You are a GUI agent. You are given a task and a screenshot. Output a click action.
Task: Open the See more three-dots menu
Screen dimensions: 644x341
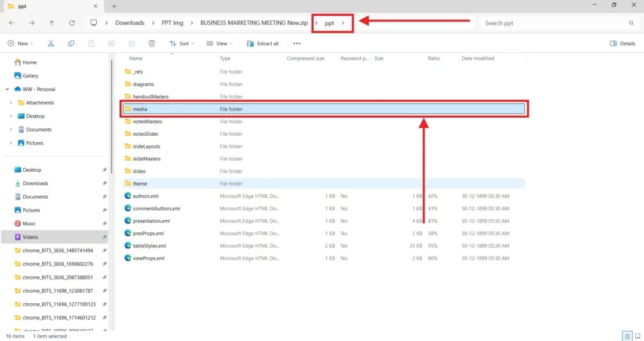(297, 43)
